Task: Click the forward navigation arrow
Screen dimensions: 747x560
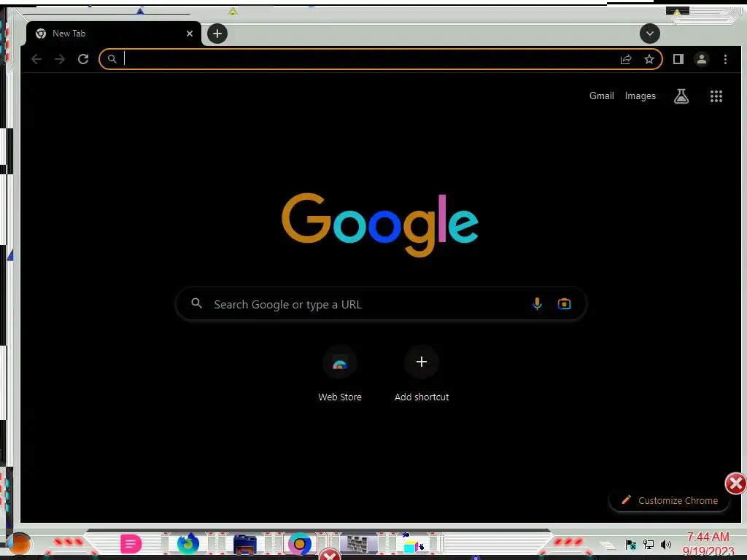Action: point(60,59)
